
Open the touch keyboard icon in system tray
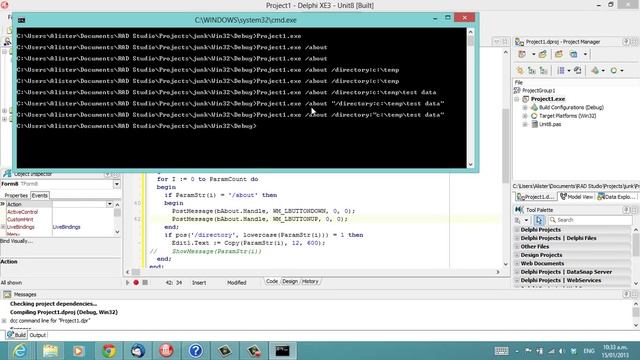pos(501,351)
